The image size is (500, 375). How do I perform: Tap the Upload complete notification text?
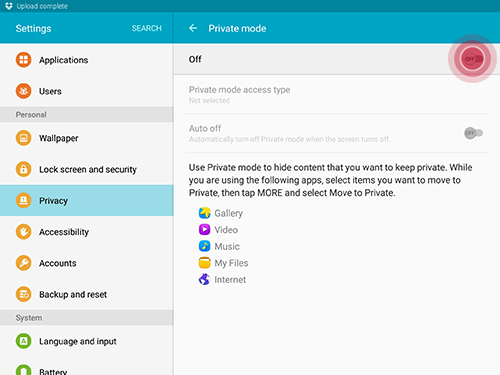(x=42, y=6)
